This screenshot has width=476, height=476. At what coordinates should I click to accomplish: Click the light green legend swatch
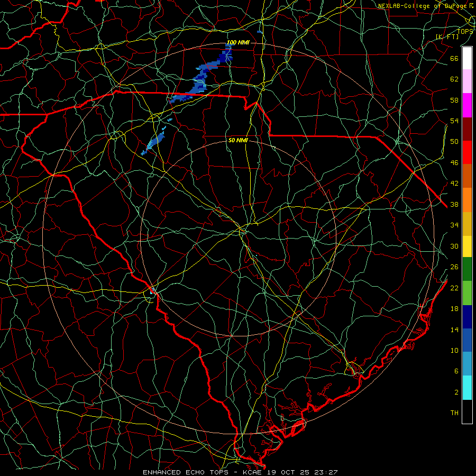[467, 292]
